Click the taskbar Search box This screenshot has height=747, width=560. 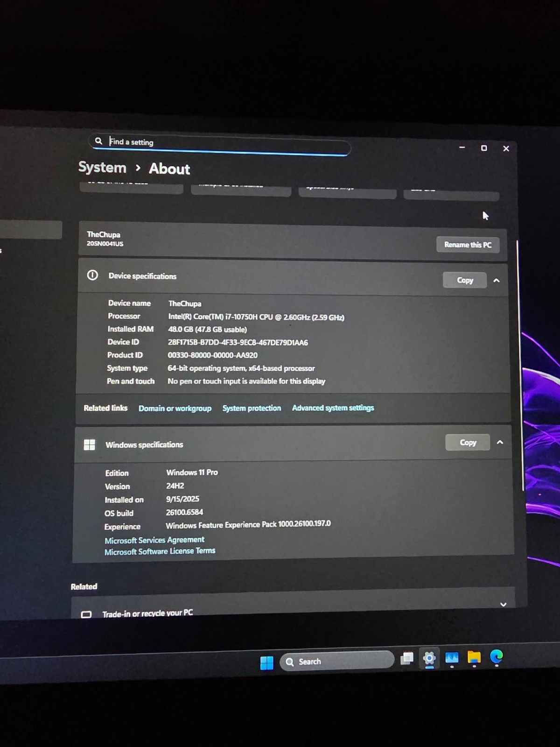[x=337, y=661]
